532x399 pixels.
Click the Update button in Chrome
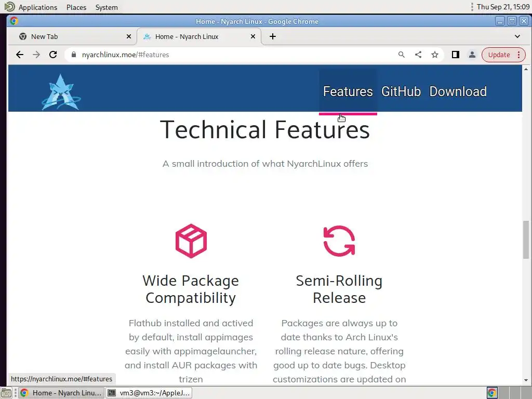click(x=499, y=55)
